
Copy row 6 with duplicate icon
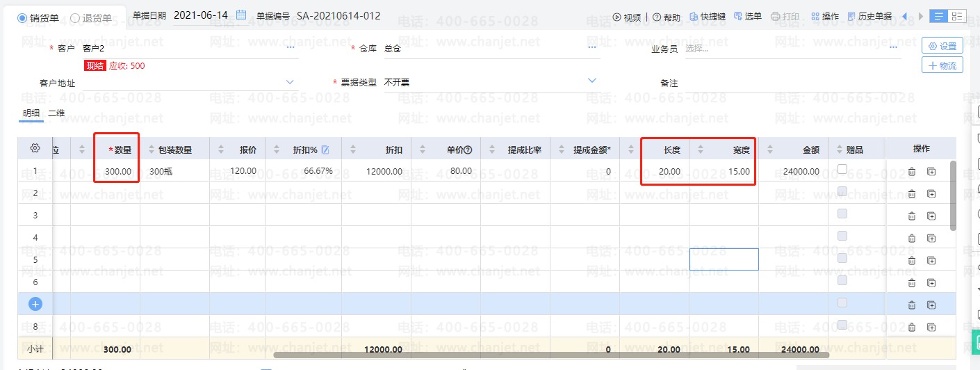931,282
